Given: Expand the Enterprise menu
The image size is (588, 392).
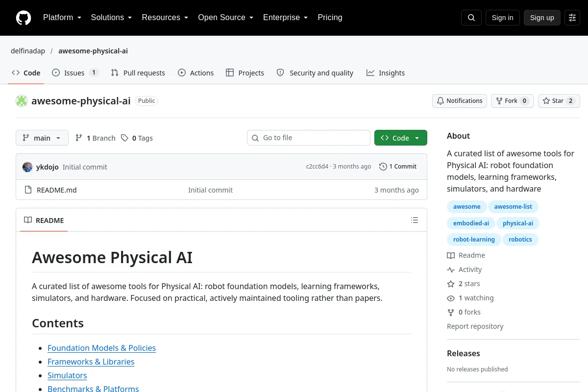Looking at the screenshot, I should pyautogui.click(x=286, y=18).
